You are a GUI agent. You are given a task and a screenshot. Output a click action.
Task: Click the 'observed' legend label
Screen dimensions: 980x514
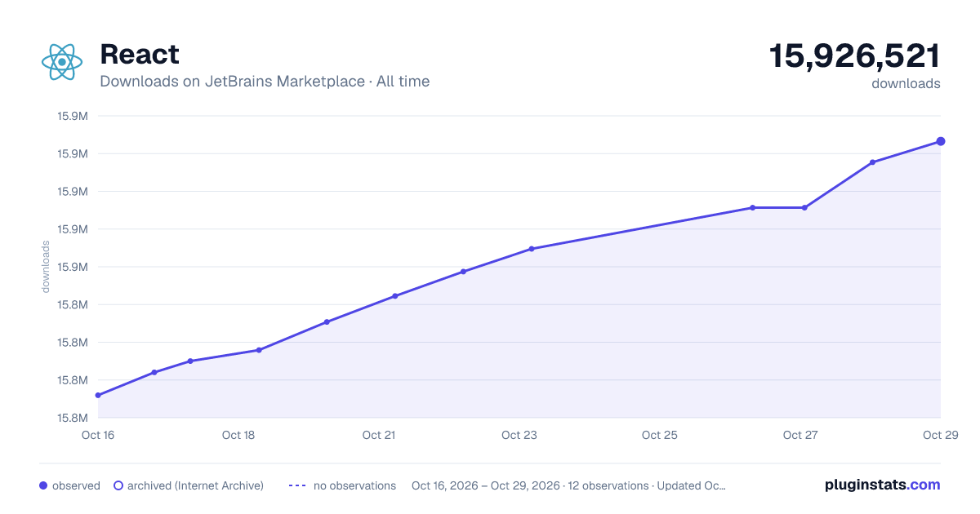[76, 485]
